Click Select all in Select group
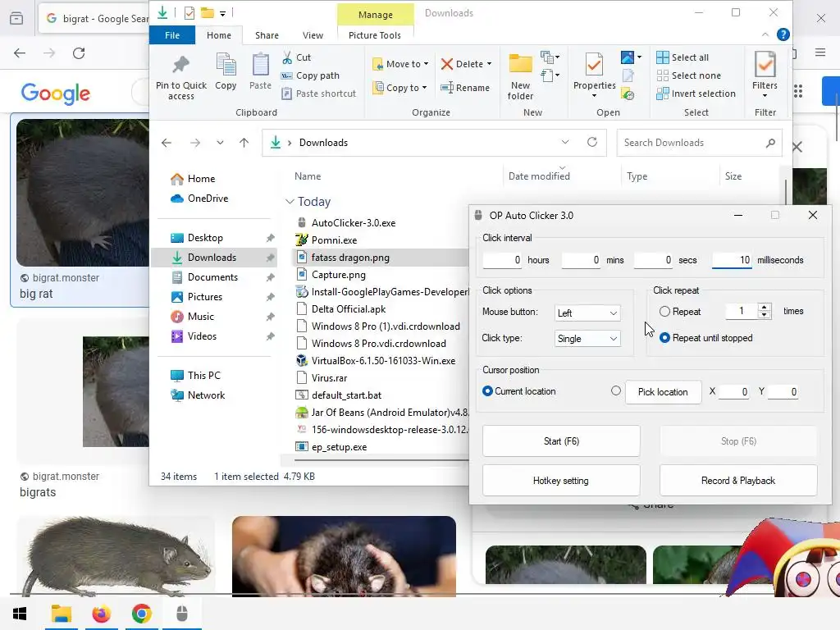The image size is (840, 630). (x=682, y=57)
